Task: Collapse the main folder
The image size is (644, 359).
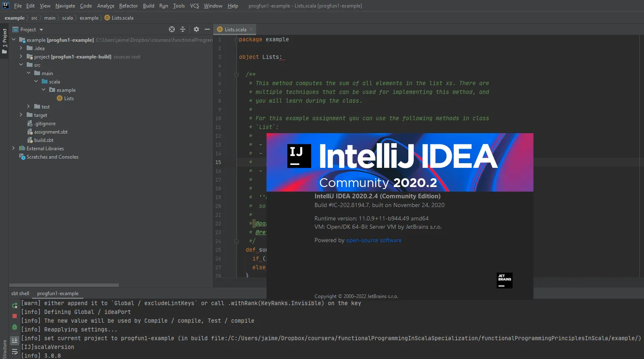Action: pos(29,73)
